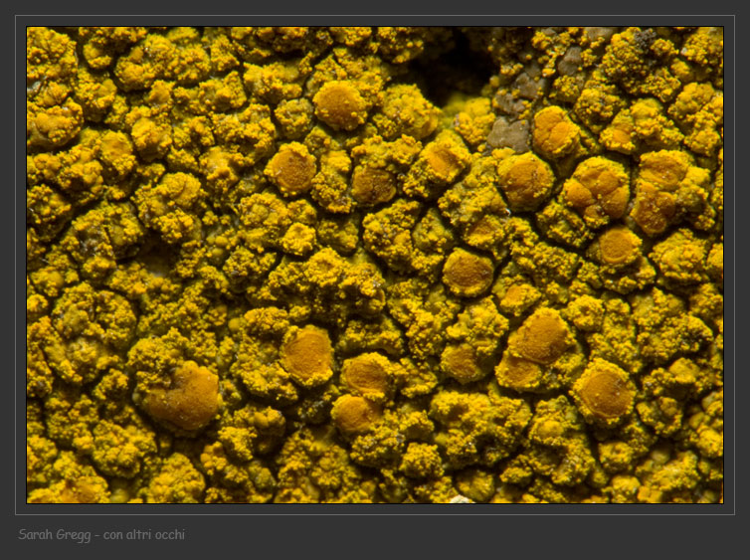Open the yellow lichen macro photo
750x560 pixels.
pos(375,265)
